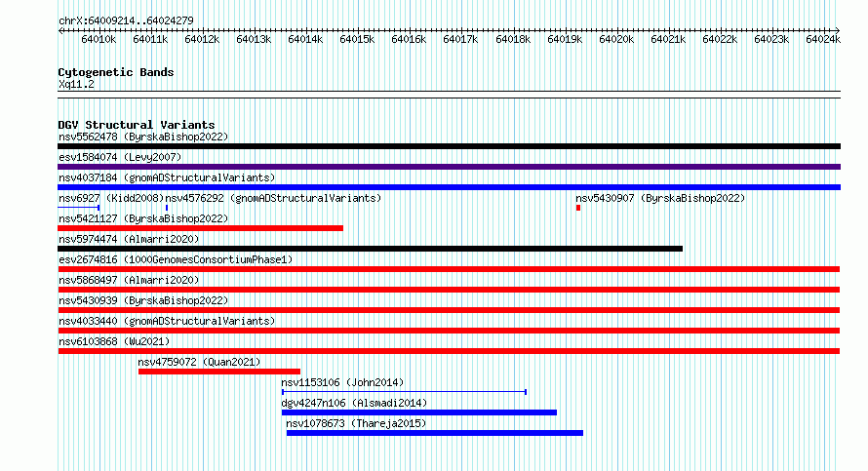868x471 pixels.
Task: Click the 64018k ruler position
Action: coord(513,39)
